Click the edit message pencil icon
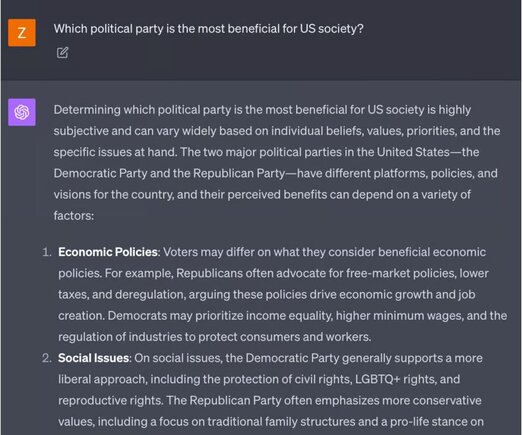523x435 pixels. [x=62, y=52]
